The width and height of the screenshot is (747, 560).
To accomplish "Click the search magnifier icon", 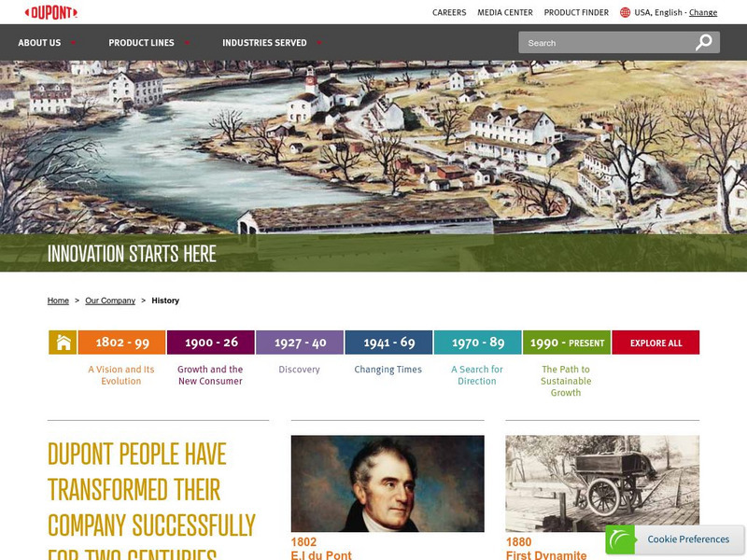I will (704, 42).
